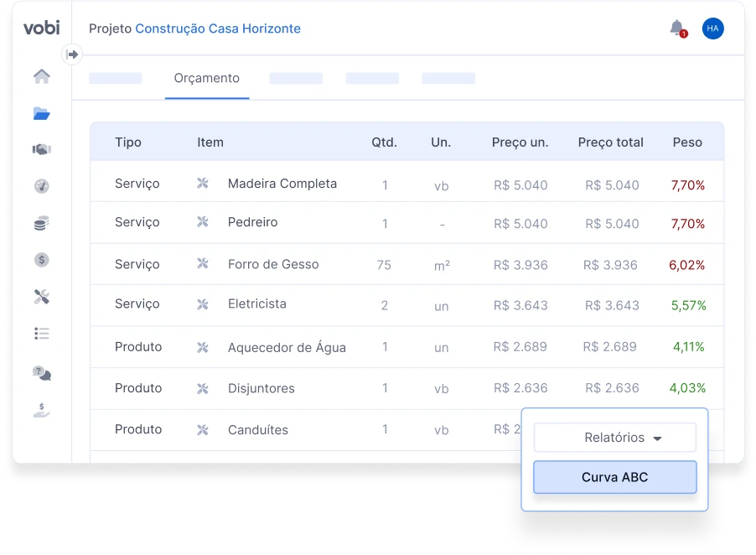This screenshot has width=756, height=555.
Task: Open the coins stack icon
Action: click(41, 223)
